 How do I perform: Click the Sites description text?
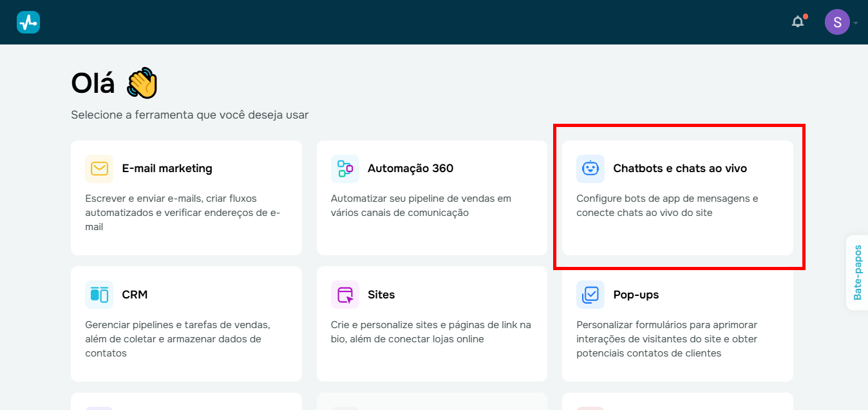coord(431,332)
